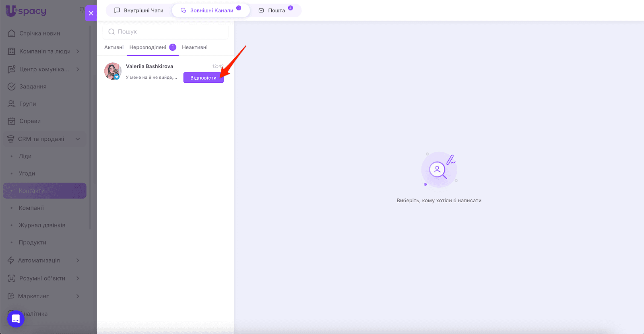Click the Внутрішні Чати chat bubble icon

click(117, 10)
